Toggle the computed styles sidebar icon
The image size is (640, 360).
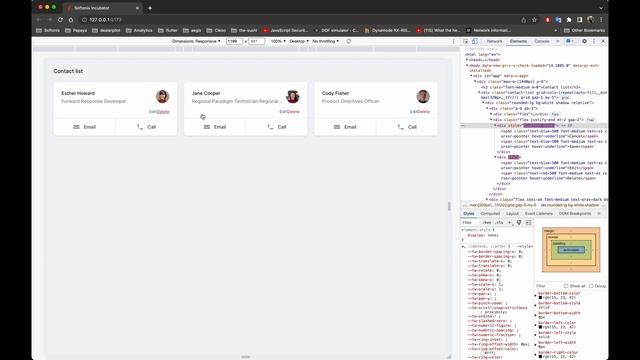(528, 222)
